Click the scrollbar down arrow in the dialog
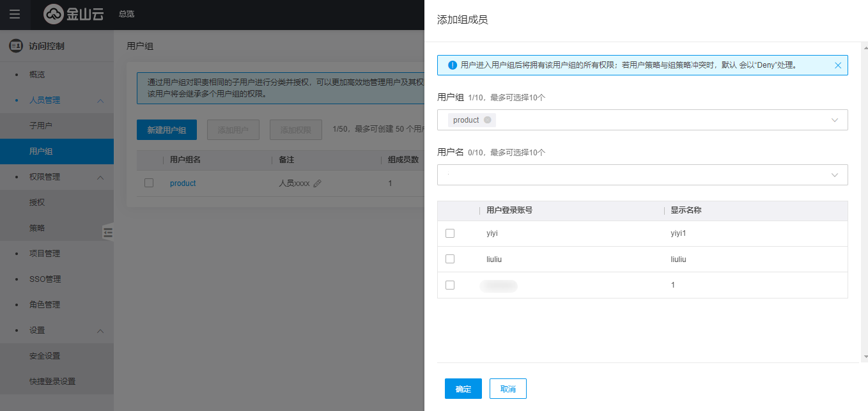 pyautogui.click(x=865, y=357)
